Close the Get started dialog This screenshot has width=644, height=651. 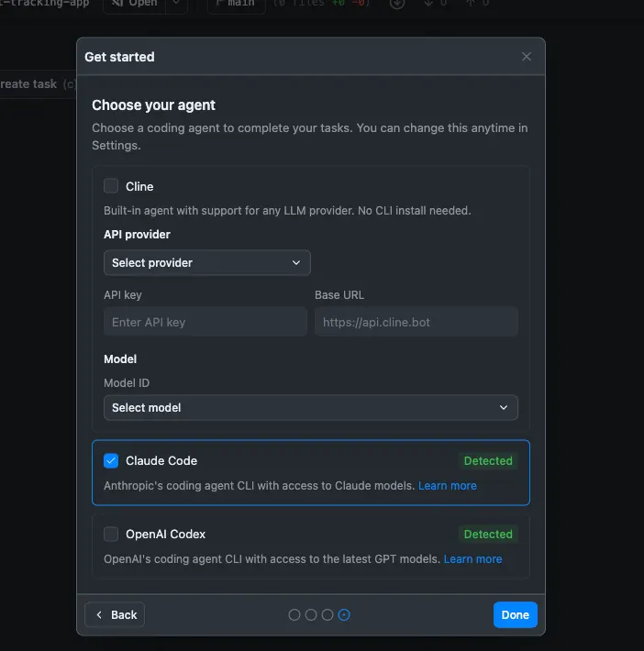(526, 57)
